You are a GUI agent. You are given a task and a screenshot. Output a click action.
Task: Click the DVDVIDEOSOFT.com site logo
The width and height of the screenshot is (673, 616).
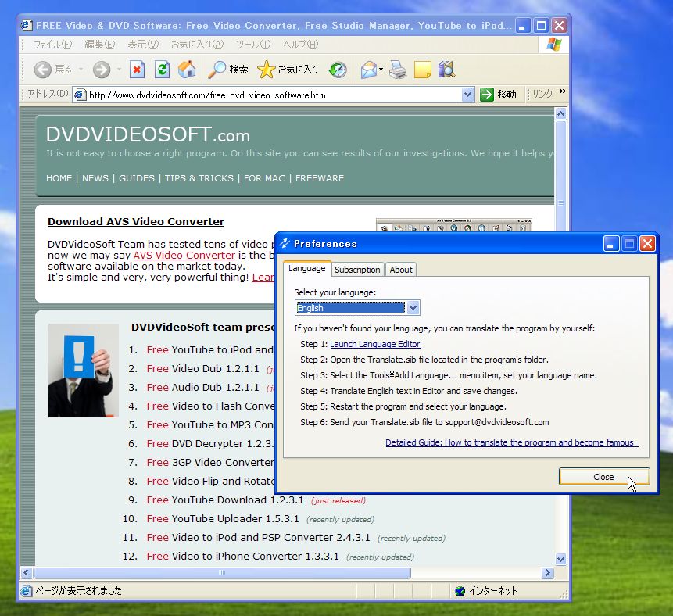pyautogui.click(x=148, y=134)
